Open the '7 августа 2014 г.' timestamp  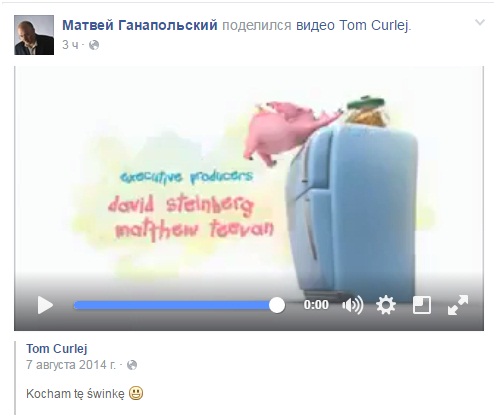coord(71,365)
